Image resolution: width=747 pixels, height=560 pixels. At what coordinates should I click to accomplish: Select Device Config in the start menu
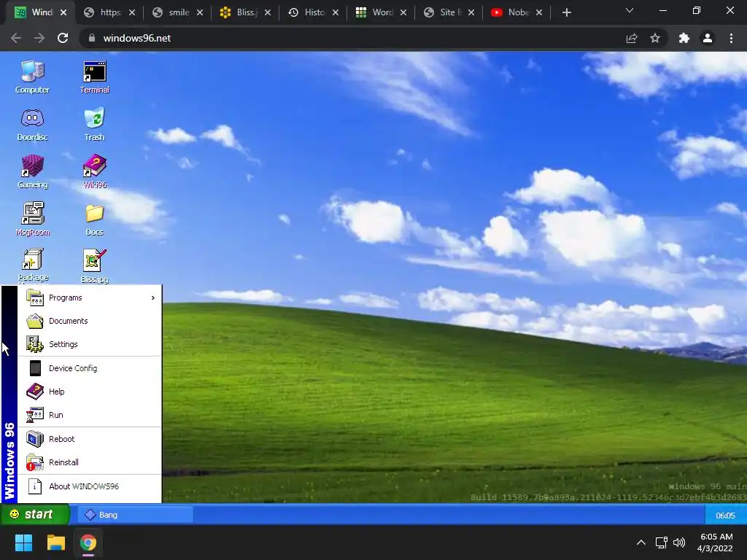(x=90, y=368)
